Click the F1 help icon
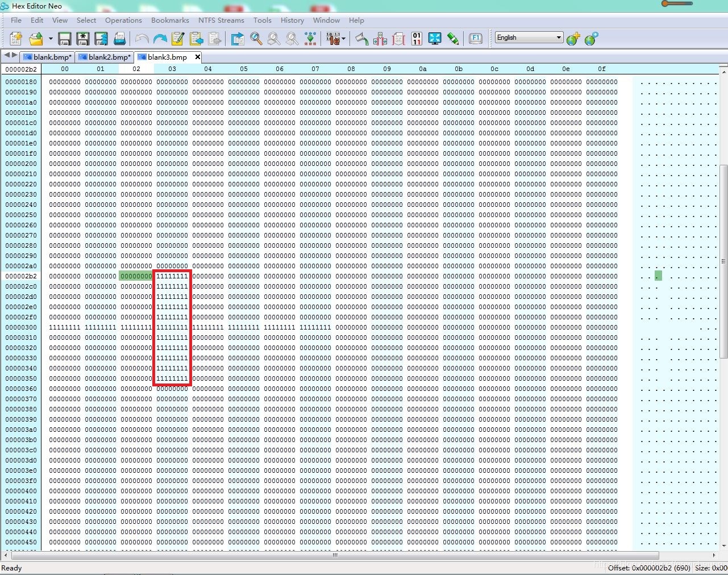 click(x=476, y=39)
